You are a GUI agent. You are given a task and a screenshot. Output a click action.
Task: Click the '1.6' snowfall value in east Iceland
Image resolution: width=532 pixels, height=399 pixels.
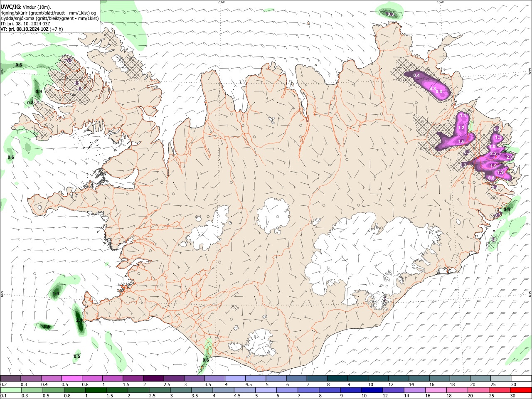pos(461,142)
